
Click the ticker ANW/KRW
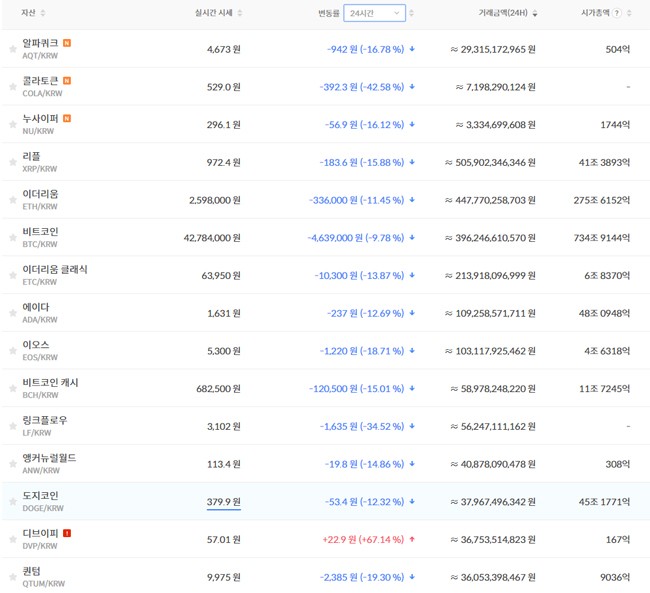41,471
